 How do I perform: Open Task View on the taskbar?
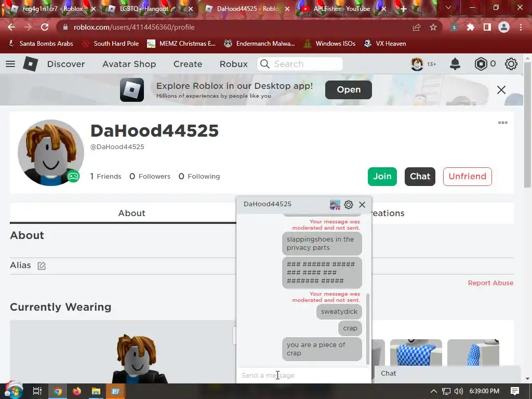click(37, 391)
